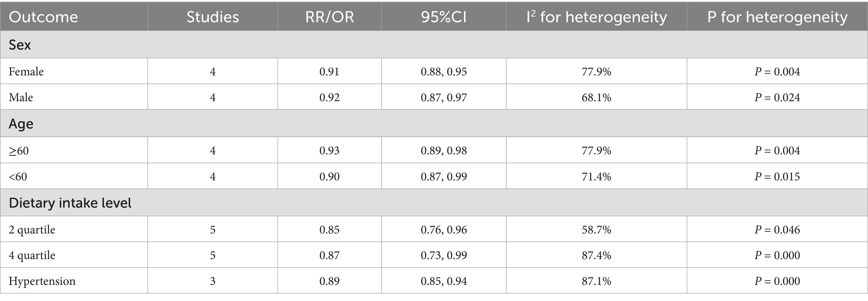The width and height of the screenshot is (868, 301).
Task: Select the 2 quartile row label
Action: (32, 230)
